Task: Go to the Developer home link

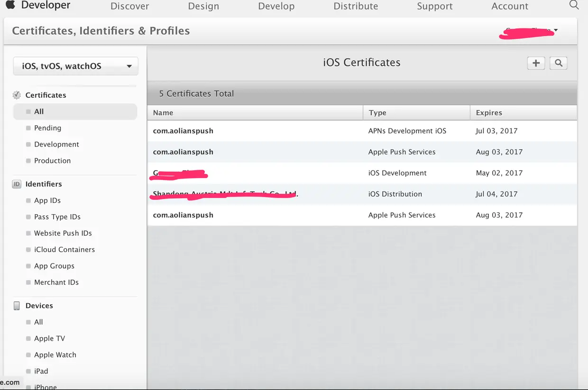Action: 46,5
